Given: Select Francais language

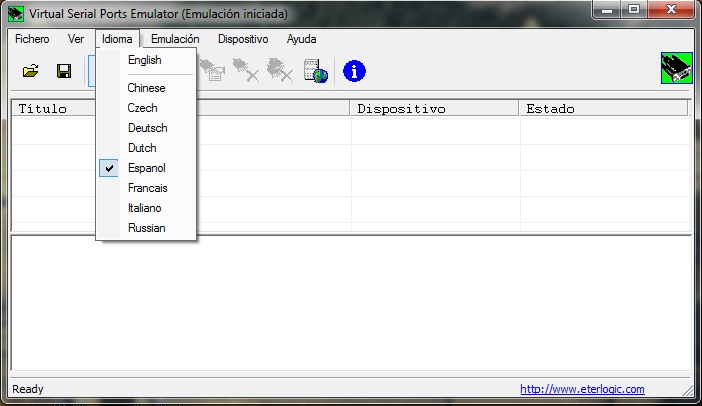Looking at the screenshot, I should coord(146,188).
